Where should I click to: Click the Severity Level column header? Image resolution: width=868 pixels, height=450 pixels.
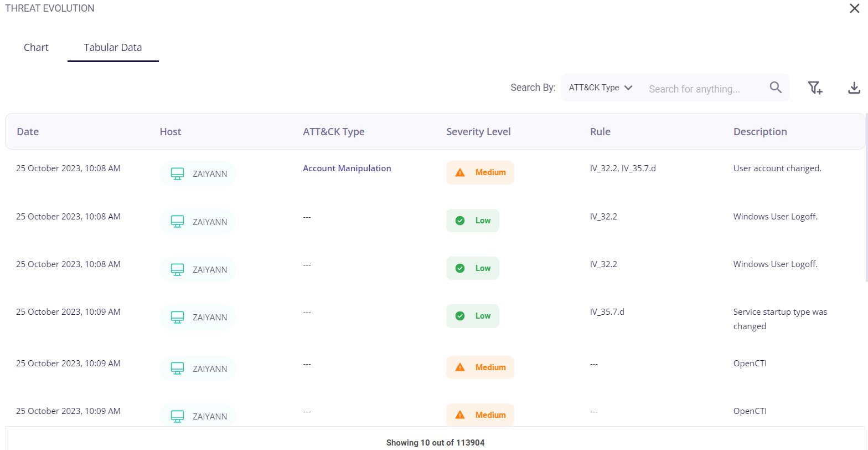478,132
